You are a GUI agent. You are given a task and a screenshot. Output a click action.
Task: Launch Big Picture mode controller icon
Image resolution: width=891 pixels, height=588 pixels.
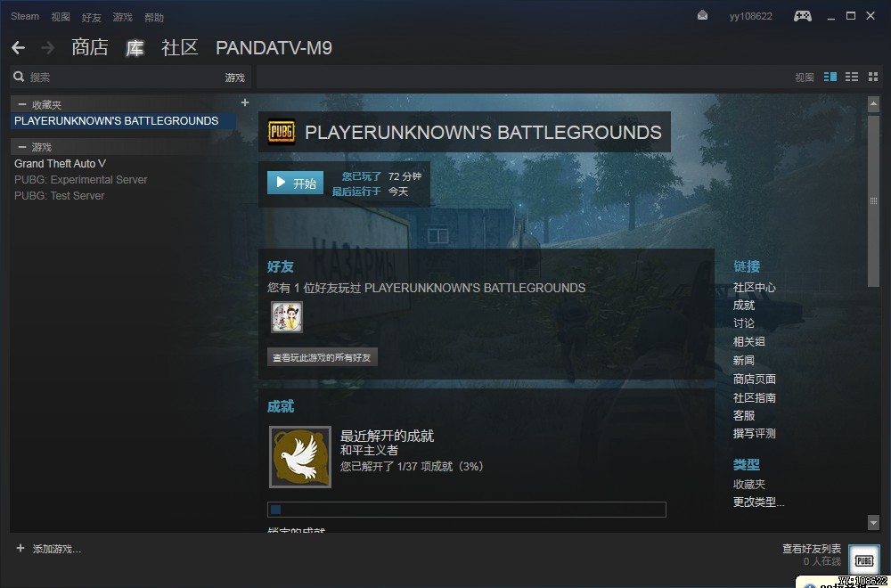tap(803, 16)
